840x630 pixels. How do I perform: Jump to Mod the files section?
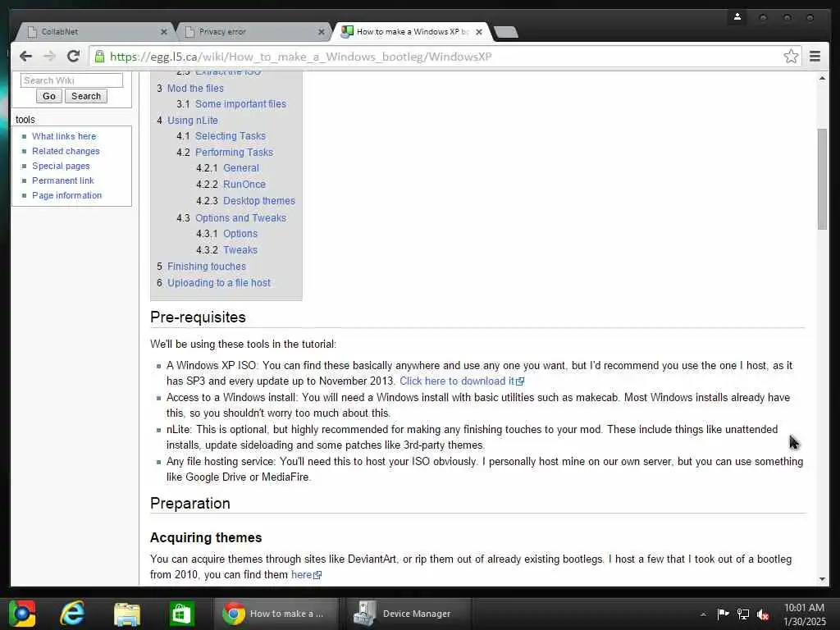195,89
